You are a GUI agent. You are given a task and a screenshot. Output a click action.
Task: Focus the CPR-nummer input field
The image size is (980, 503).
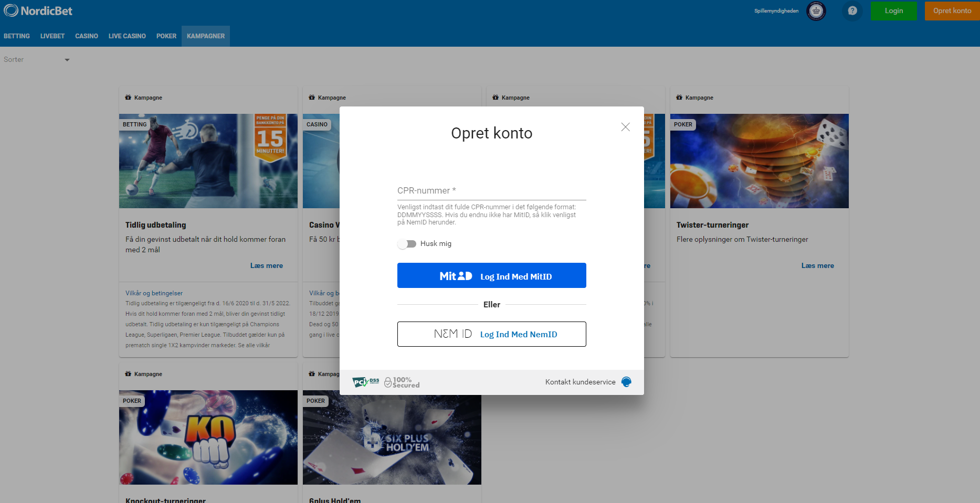pyautogui.click(x=491, y=191)
